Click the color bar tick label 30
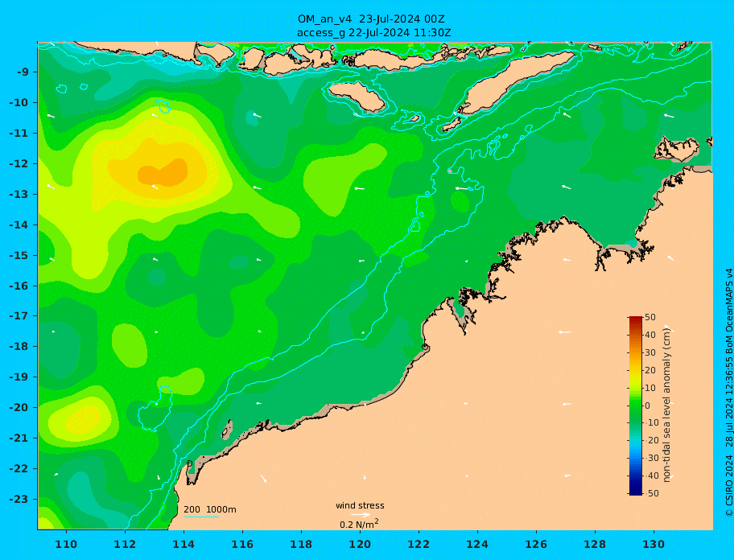The height and width of the screenshot is (560, 734). pyautogui.click(x=650, y=352)
